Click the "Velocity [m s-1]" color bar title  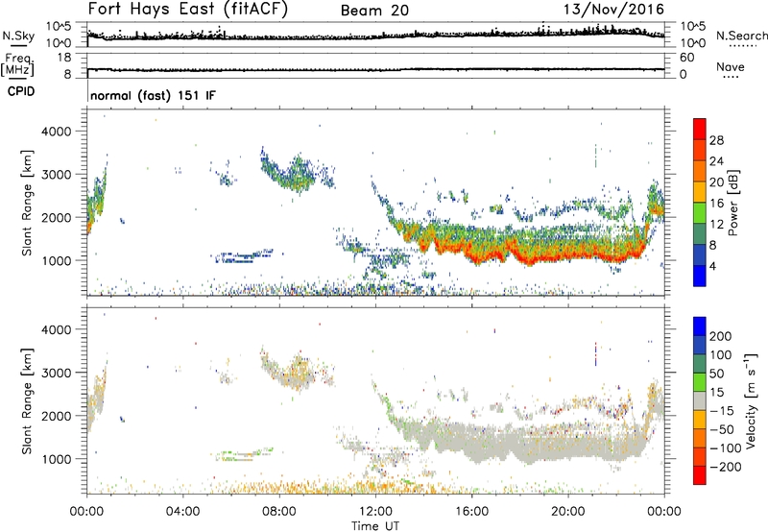[751, 400]
